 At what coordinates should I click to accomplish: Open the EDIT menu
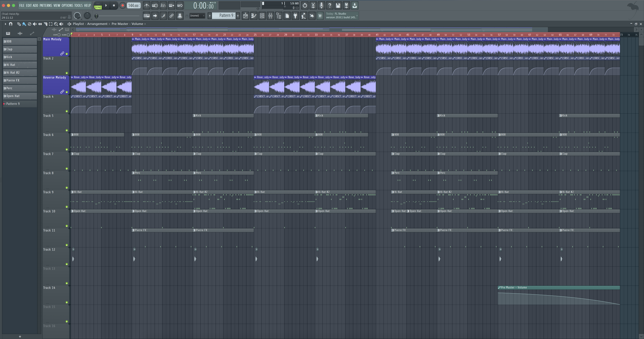29,5
